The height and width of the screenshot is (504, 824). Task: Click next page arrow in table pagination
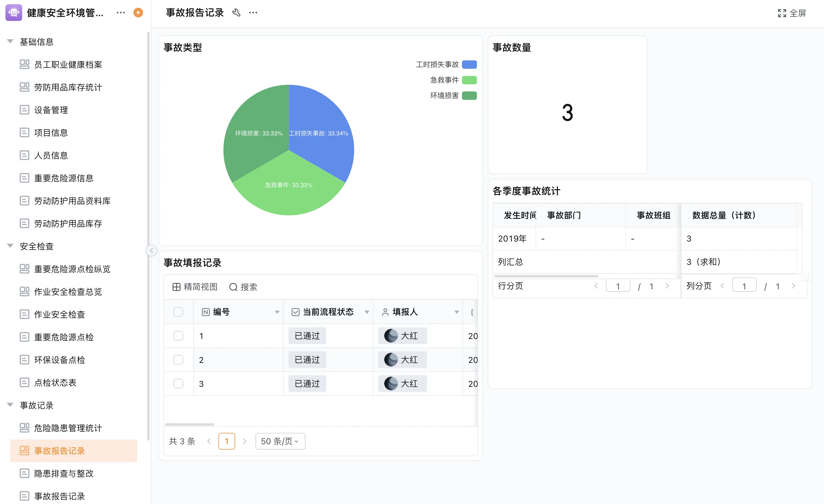point(244,441)
